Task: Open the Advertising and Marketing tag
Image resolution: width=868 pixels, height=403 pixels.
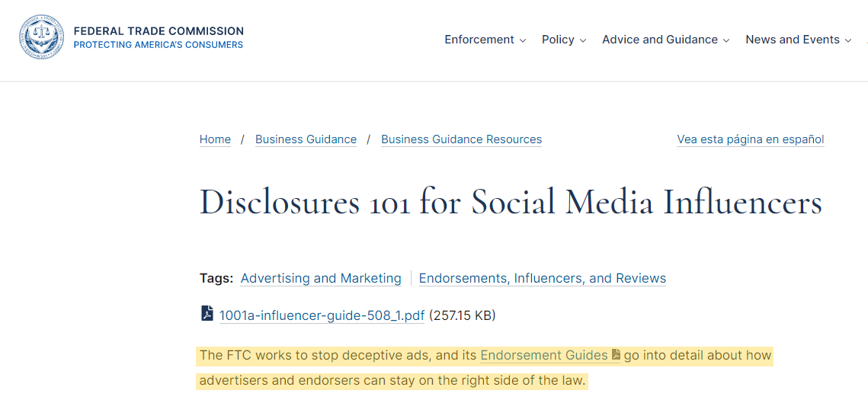Action: [x=321, y=278]
